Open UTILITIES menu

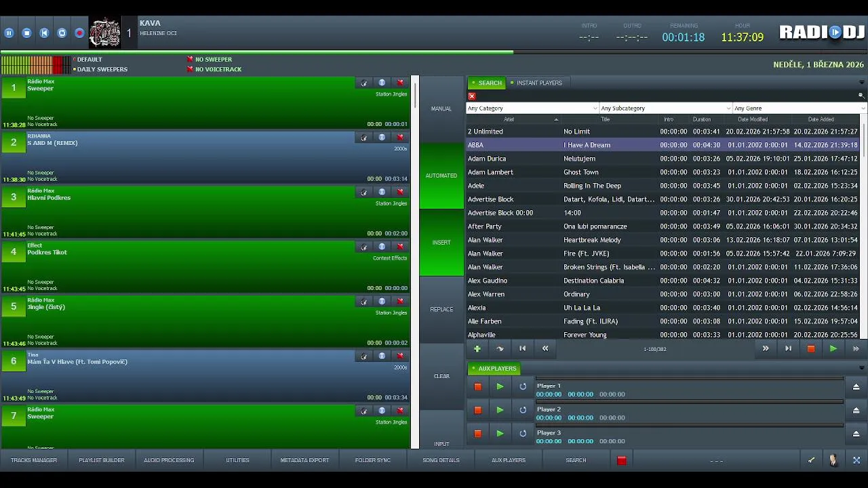[x=237, y=460]
